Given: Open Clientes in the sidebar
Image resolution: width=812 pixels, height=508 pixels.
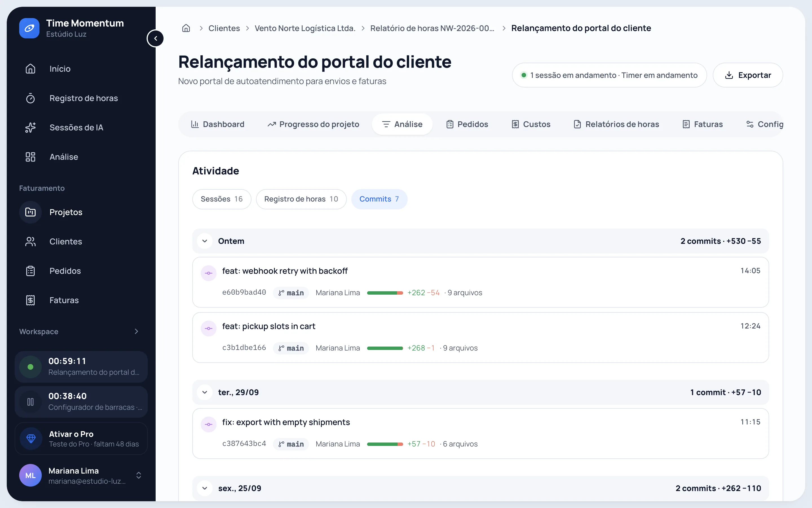Looking at the screenshot, I should (x=81, y=242).
